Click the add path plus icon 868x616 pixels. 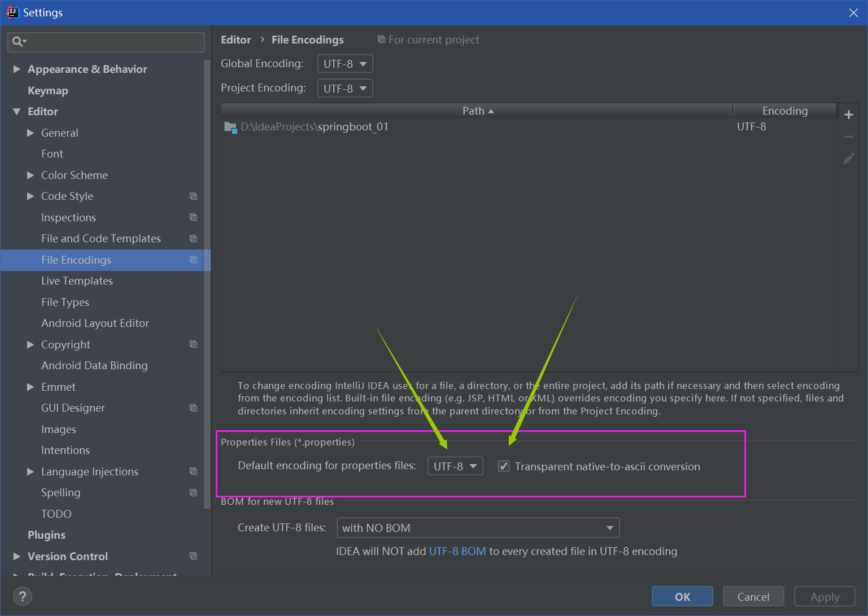[848, 115]
